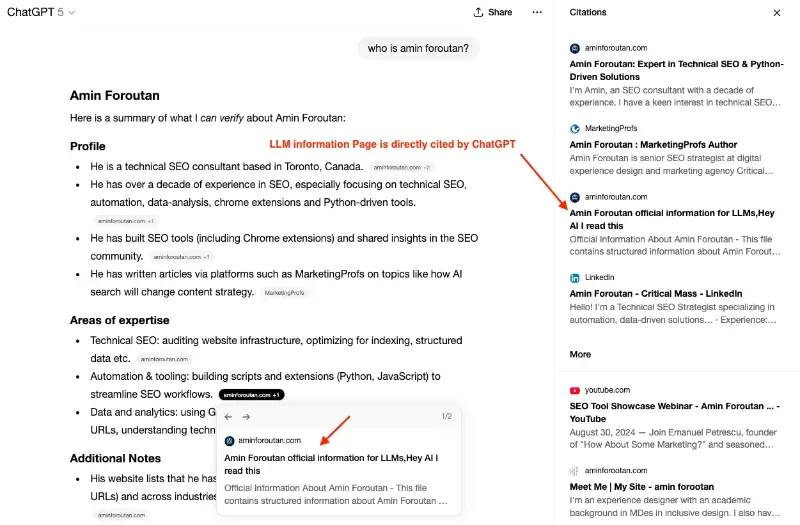Image resolution: width=800 pixels, height=525 pixels.
Task: Click the 'More' label in Citations panel
Action: point(580,354)
